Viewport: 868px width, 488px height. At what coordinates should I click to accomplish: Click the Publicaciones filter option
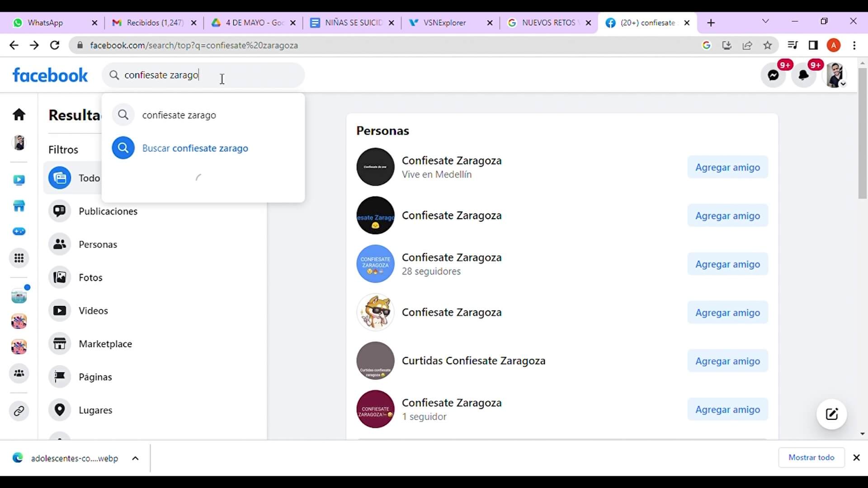click(108, 211)
